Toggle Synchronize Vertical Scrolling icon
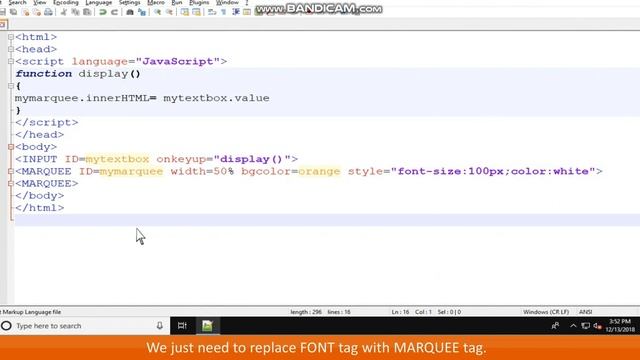The height and width of the screenshot is (360, 640). pos(184,12)
